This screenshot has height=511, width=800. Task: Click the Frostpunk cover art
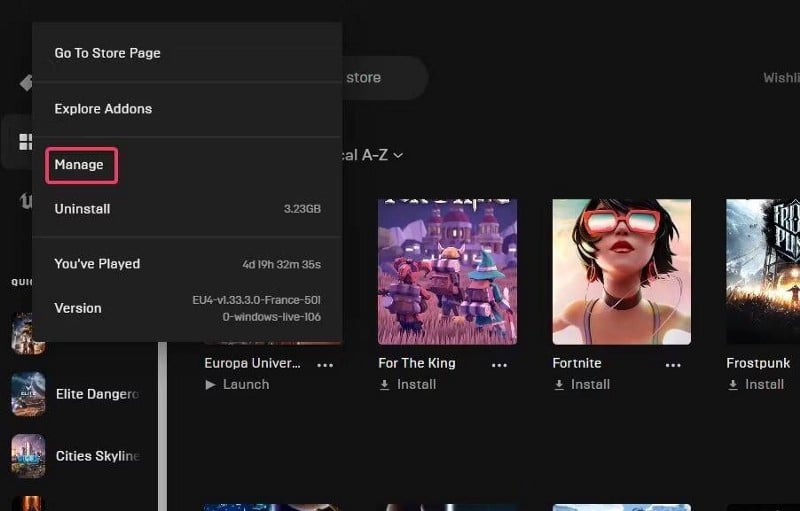[763, 272]
